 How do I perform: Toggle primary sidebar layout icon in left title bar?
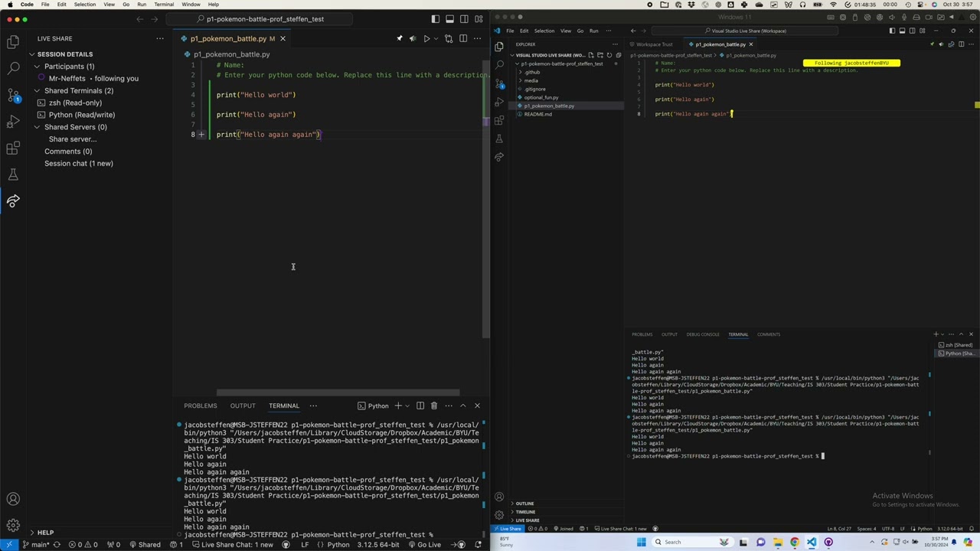pyautogui.click(x=436, y=19)
